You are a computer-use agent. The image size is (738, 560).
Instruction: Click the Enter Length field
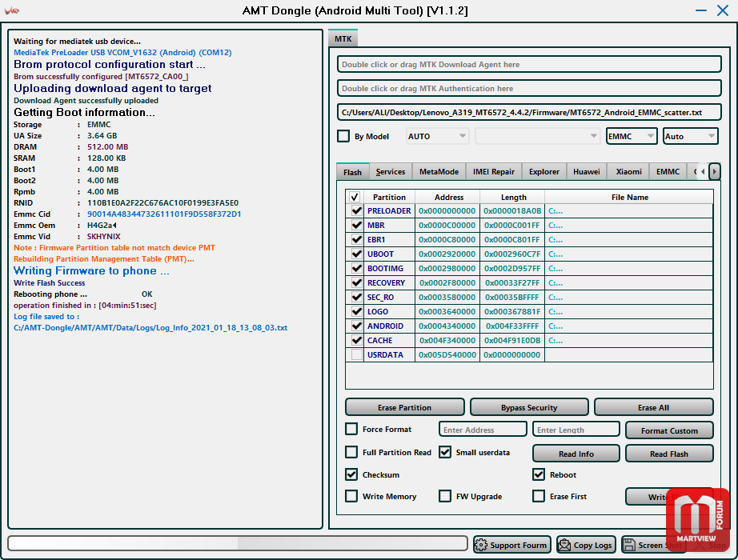click(576, 430)
